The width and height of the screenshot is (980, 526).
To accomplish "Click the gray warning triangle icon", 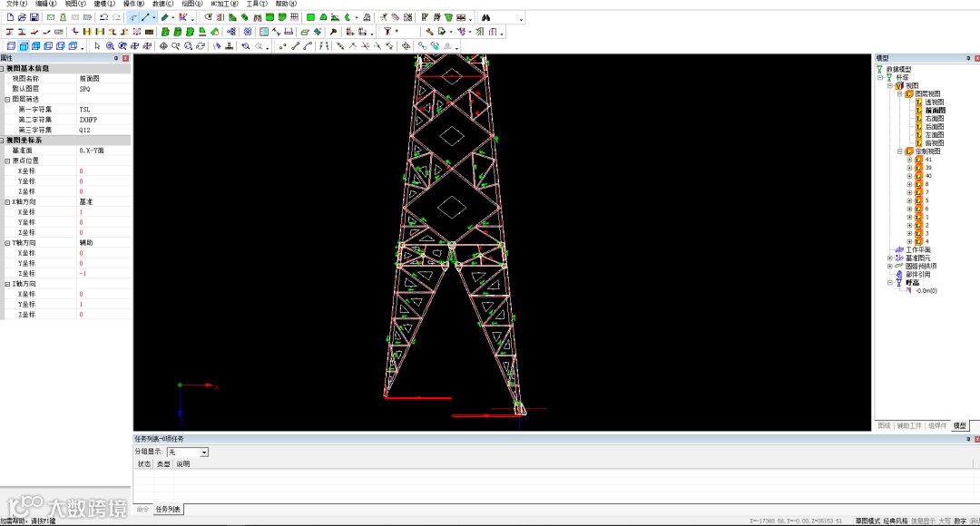I will [447, 45].
